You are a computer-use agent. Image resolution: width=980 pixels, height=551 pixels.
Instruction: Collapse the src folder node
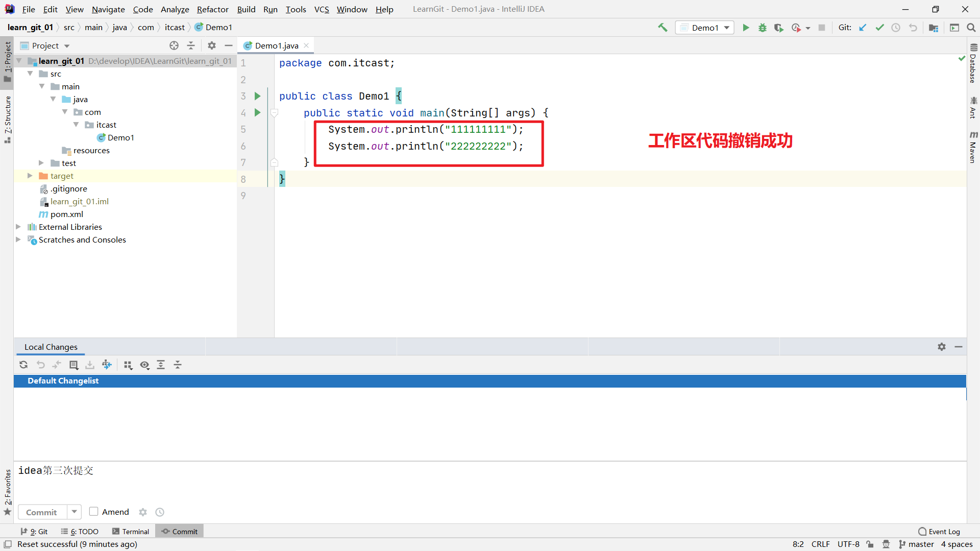click(x=30, y=74)
